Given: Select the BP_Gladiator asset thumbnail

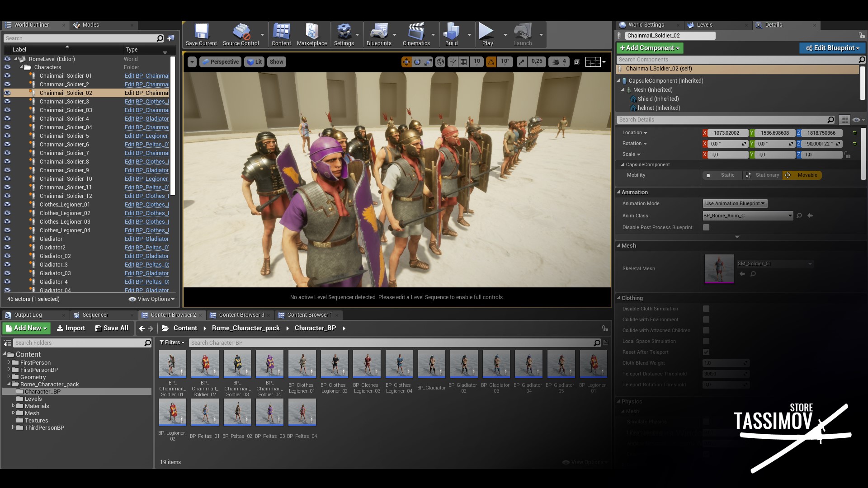Looking at the screenshot, I should point(431,364).
